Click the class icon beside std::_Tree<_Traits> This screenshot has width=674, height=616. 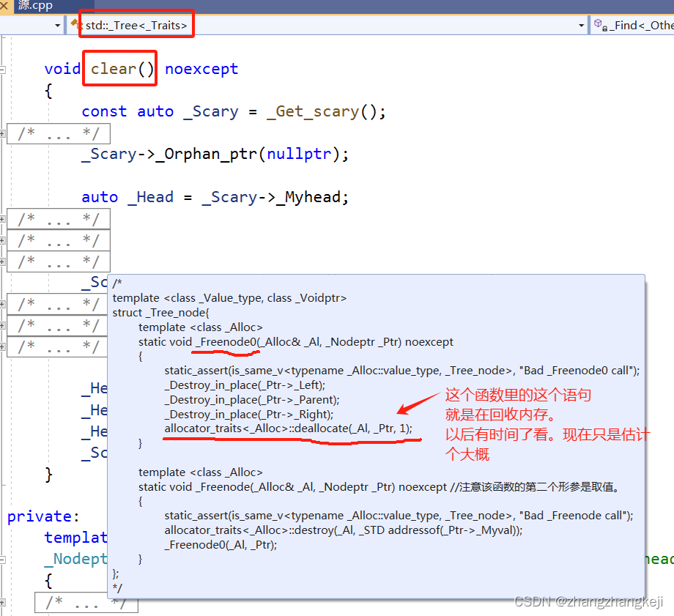(75, 23)
